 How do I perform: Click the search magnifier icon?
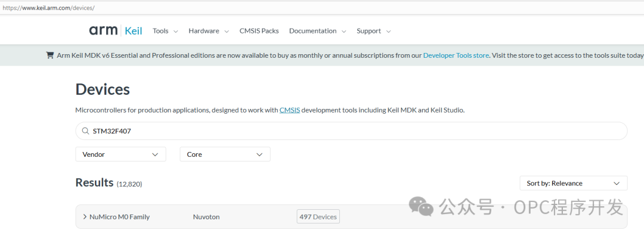coord(85,131)
